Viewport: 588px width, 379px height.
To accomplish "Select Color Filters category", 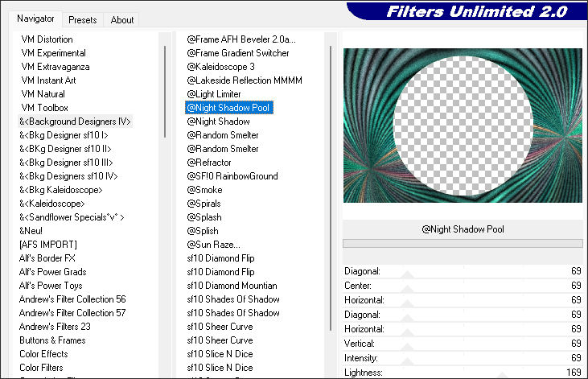I will tap(41, 368).
